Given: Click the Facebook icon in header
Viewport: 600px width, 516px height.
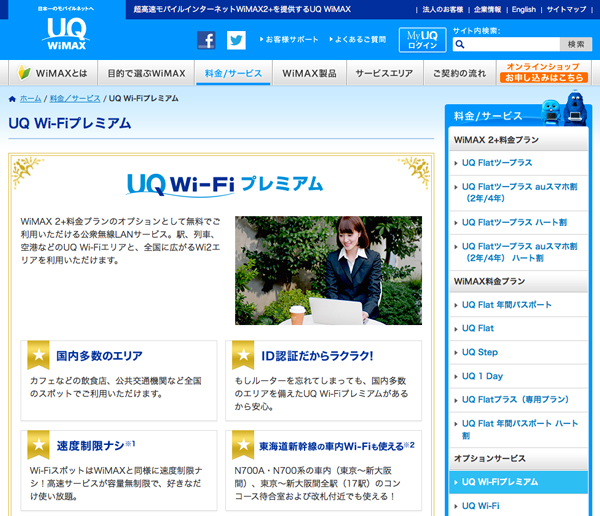Looking at the screenshot, I should 206,41.
